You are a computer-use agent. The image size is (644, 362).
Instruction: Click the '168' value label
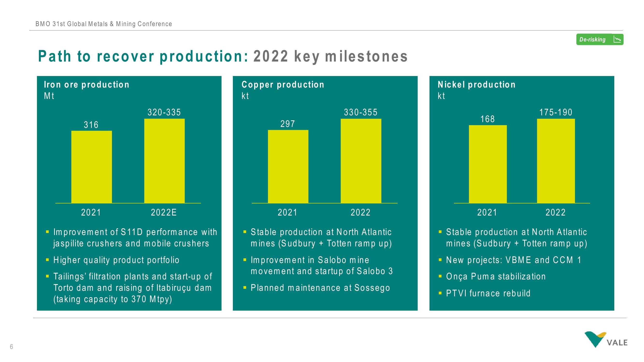[x=487, y=119]
